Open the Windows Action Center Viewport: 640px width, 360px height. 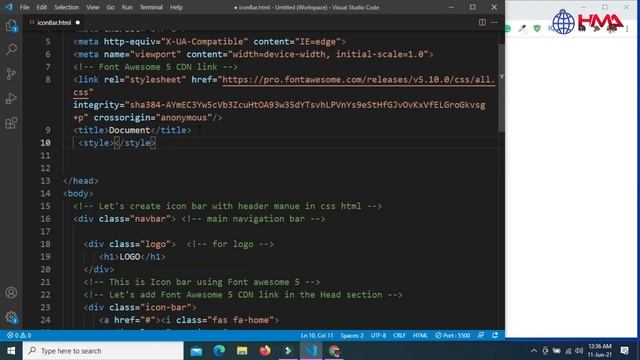click(x=624, y=351)
